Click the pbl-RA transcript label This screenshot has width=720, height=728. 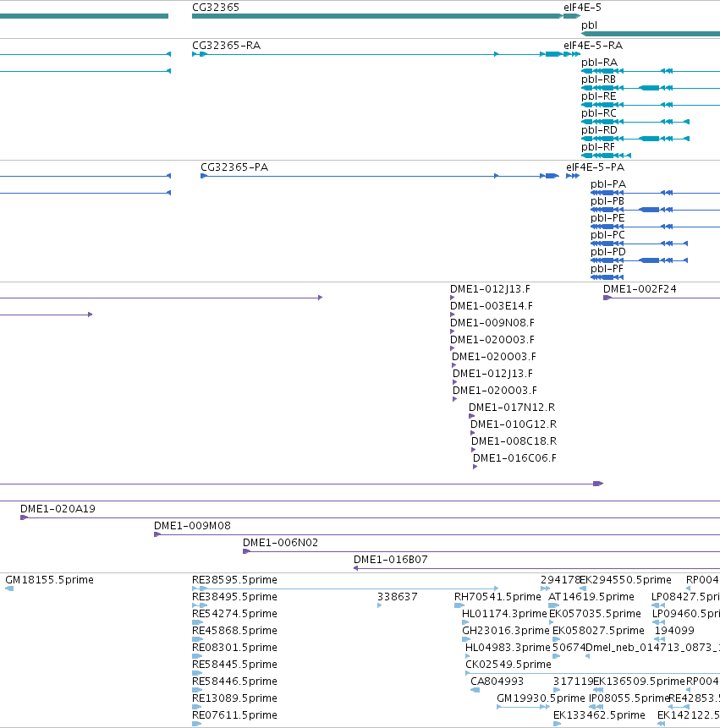point(599,63)
